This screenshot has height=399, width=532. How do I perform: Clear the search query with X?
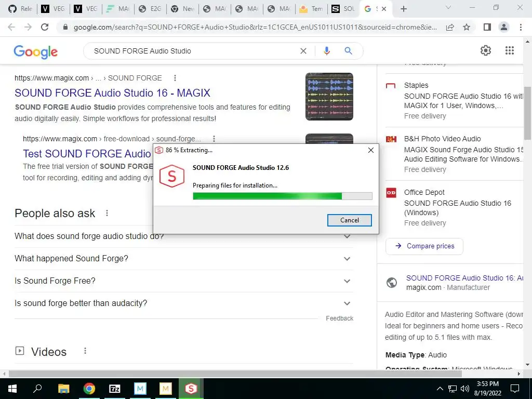303,51
